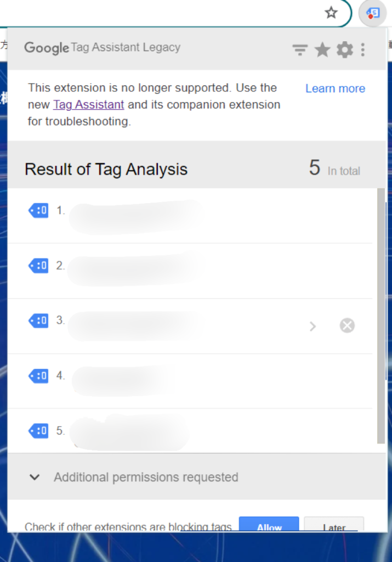Click the blue tag icon for result 4
The height and width of the screenshot is (562, 392).
click(38, 376)
